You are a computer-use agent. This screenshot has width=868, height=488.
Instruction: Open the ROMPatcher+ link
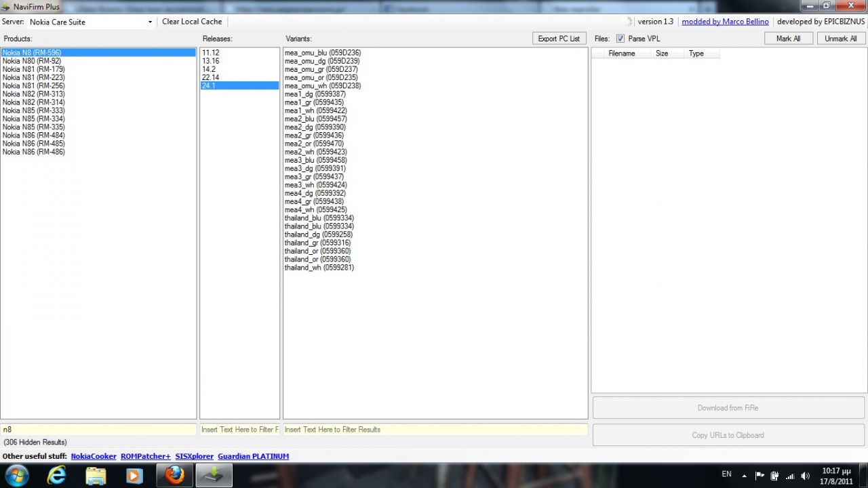click(146, 456)
